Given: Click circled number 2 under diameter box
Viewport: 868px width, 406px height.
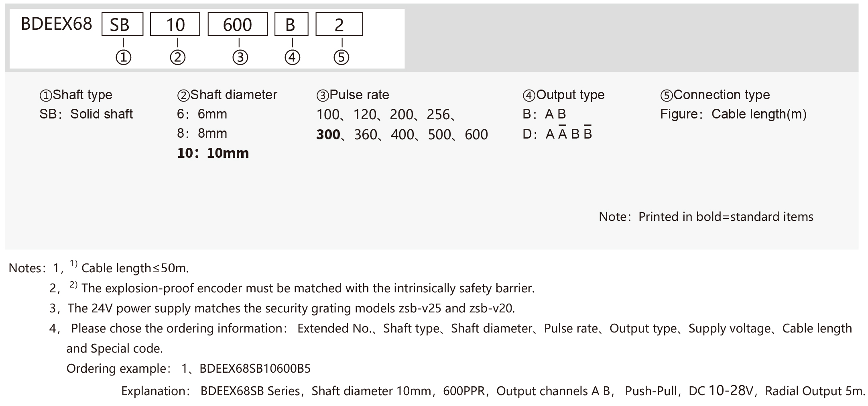Looking at the screenshot, I should pos(177,57).
